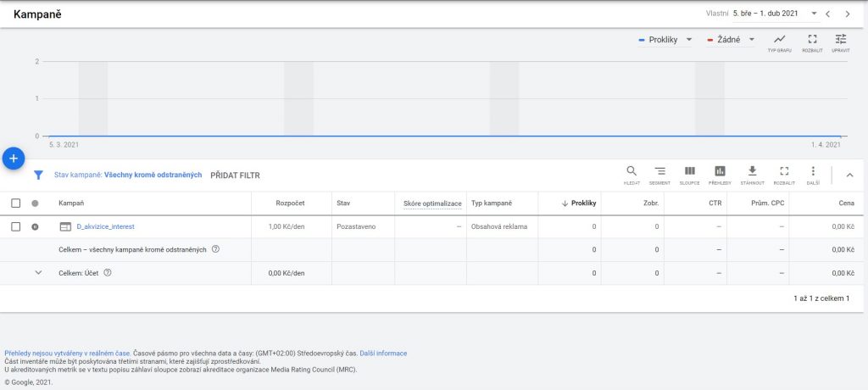868x390 pixels.
Task: Check the D_akvizice_interest campaign checkbox
Action: [x=16, y=226]
